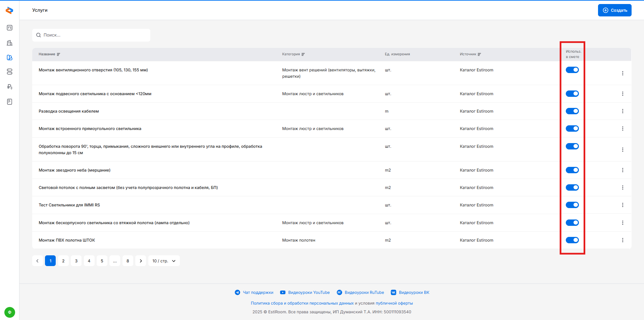Open the ruble pricing icon in the sidebar
Viewport: 644px width, 320px height.
[10, 87]
